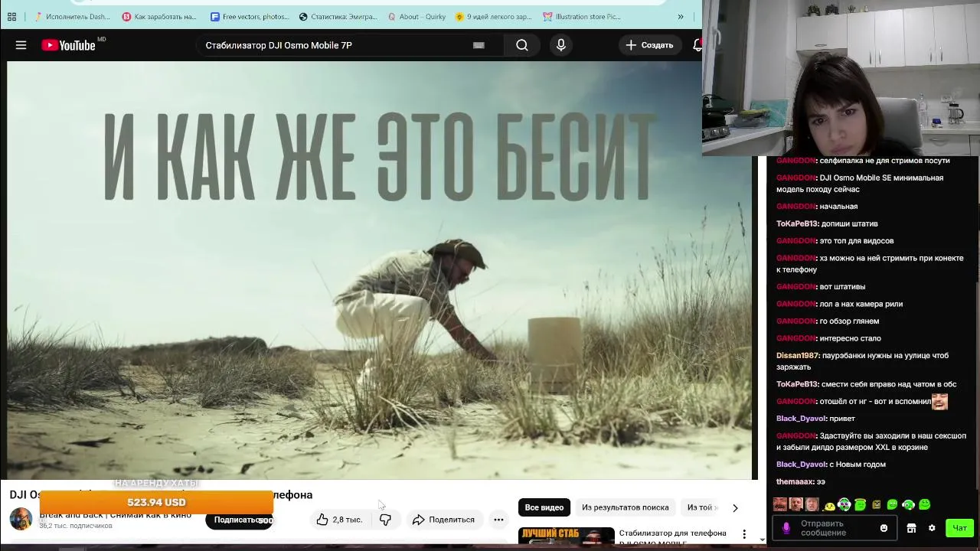Image resolution: width=980 pixels, height=551 pixels.
Task: Click the streamer webcam overlay
Action: (841, 77)
